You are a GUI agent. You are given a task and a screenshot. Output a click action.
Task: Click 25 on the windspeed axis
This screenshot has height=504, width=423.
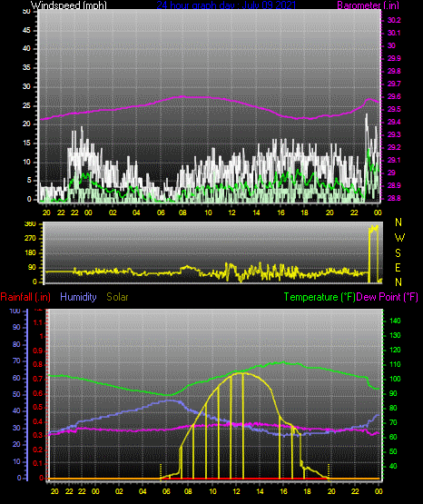(x=26, y=105)
